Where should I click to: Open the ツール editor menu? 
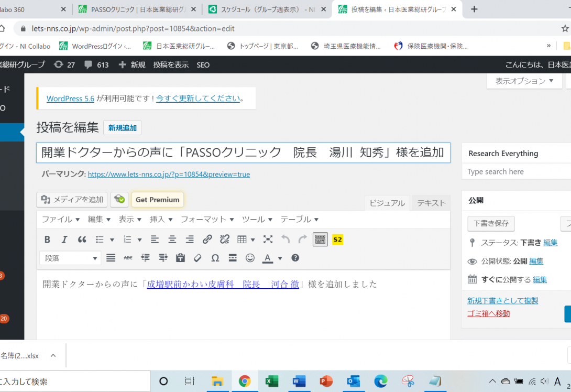pyautogui.click(x=257, y=219)
